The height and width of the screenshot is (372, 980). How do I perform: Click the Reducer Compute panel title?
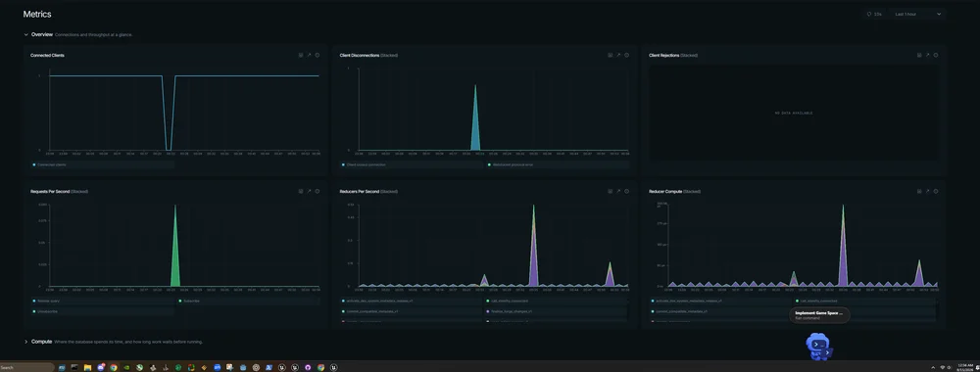[665, 191]
